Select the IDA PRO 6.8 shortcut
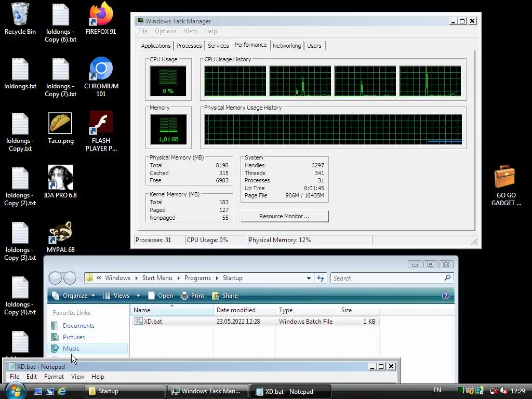Image resolution: width=532 pixels, height=399 pixels. click(60, 182)
